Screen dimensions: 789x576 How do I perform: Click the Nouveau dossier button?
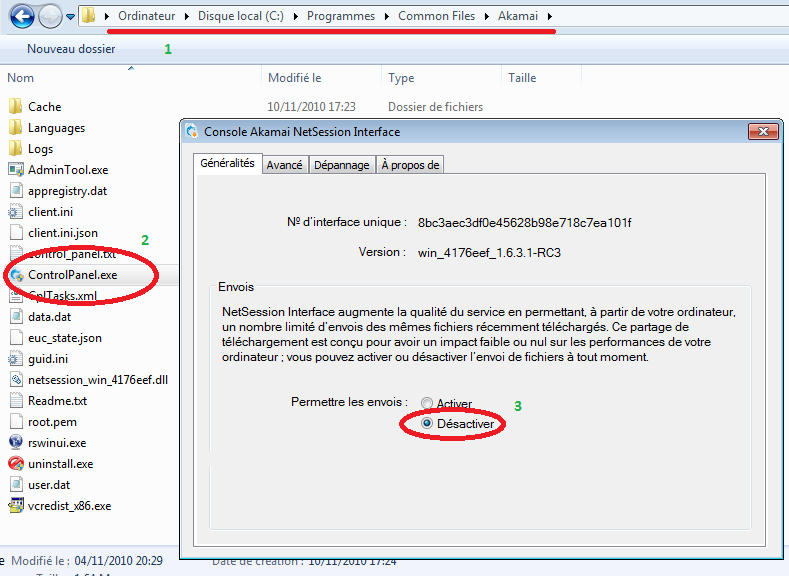click(x=71, y=49)
